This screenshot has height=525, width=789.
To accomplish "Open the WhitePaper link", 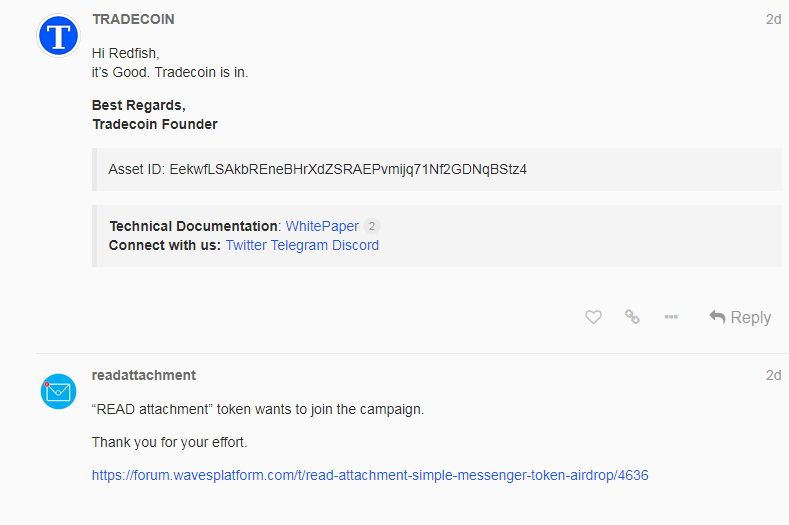I will [x=322, y=226].
